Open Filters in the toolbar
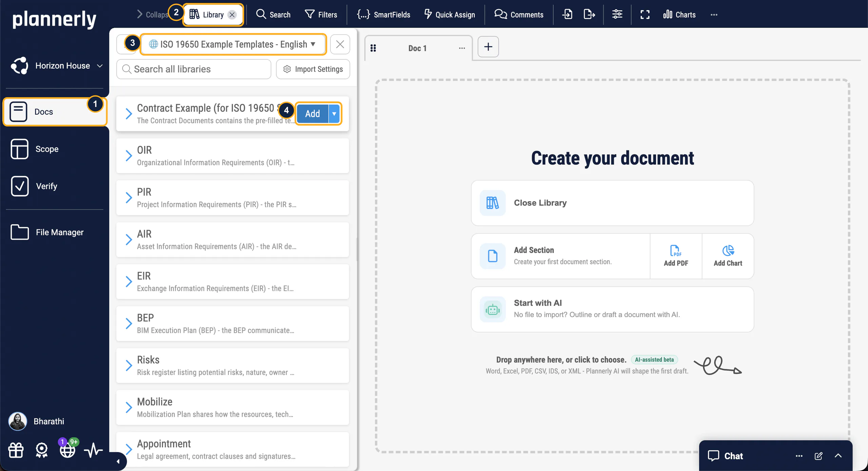This screenshot has width=868, height=471. pyautogui.click(x=321, y=15)
